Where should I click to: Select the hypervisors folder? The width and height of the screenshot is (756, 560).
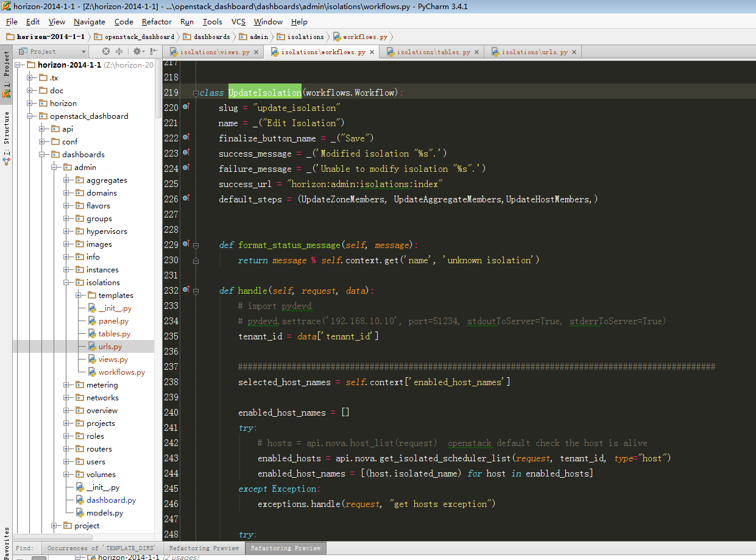coord(107,232)
